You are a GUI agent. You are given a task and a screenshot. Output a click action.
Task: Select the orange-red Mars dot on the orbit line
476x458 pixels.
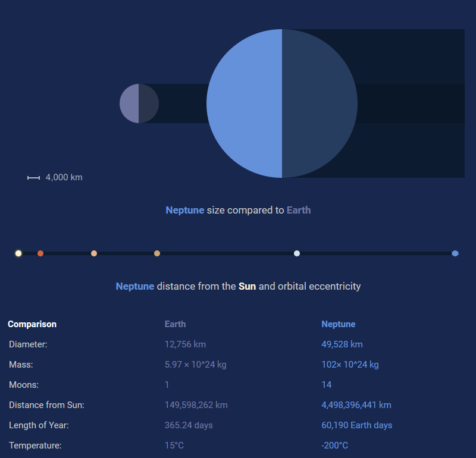point(40,253)
